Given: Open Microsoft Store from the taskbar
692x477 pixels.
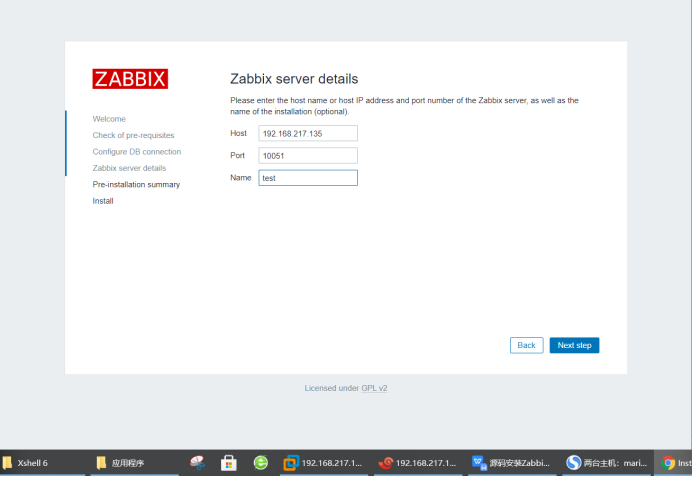Looking at the screenshot, I should 229,463.
